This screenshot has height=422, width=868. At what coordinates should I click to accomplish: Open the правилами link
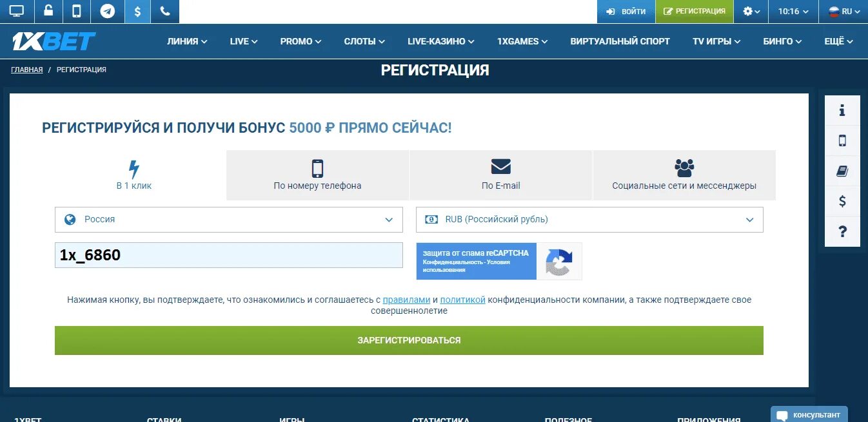click(406, 300)
